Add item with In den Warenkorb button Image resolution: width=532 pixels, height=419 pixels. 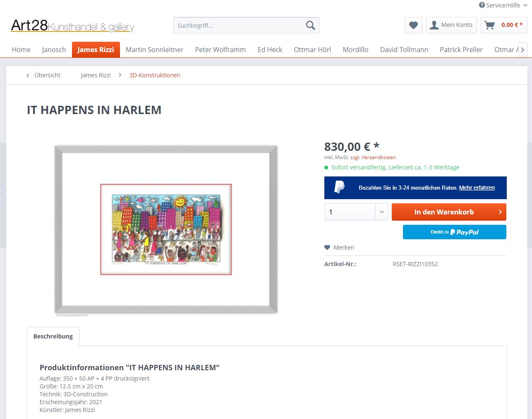coord(449,212)
